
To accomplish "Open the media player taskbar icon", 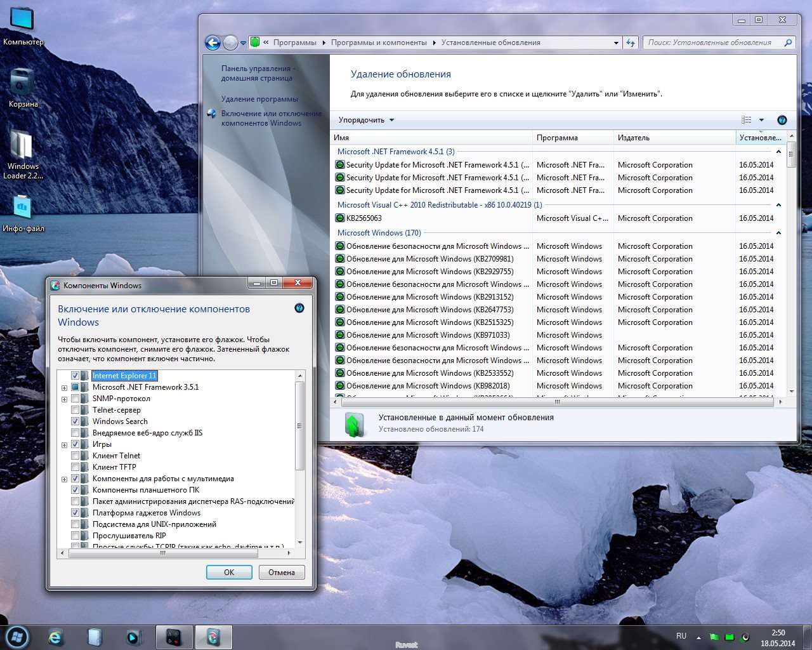I will (x=133, y=637).
